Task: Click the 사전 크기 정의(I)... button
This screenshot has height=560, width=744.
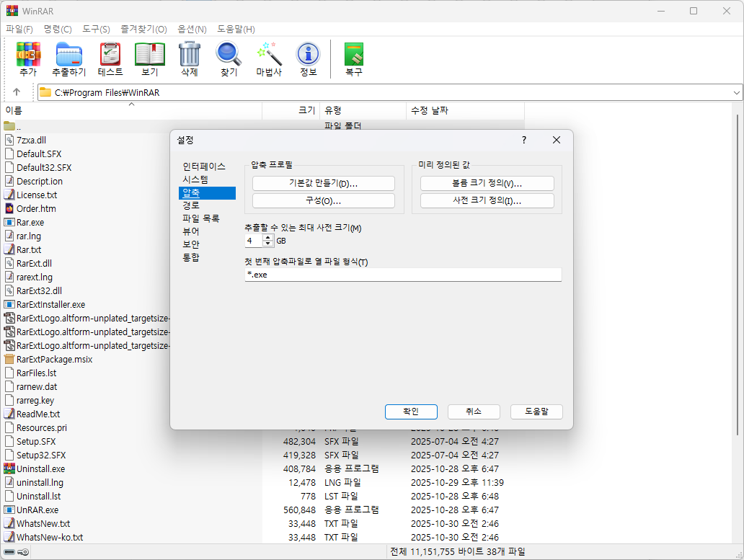Action: pos(487,200)
